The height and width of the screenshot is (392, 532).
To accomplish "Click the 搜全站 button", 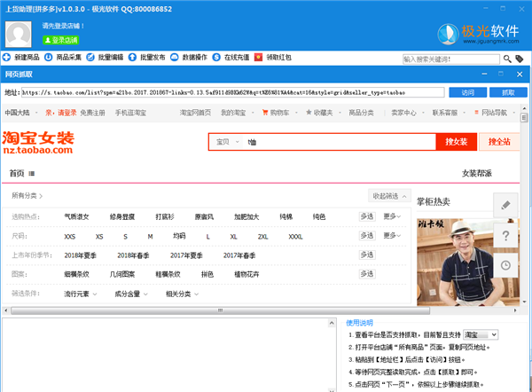I will [499, 142].
